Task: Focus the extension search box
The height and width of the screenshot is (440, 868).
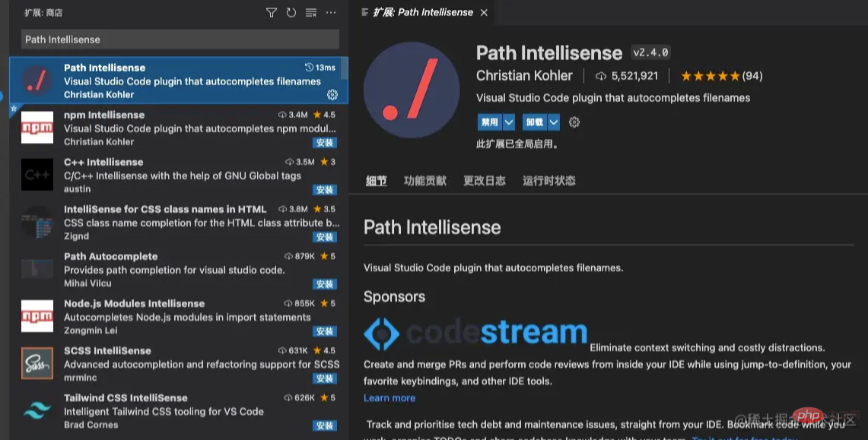Action: click(x=180, y=40)
